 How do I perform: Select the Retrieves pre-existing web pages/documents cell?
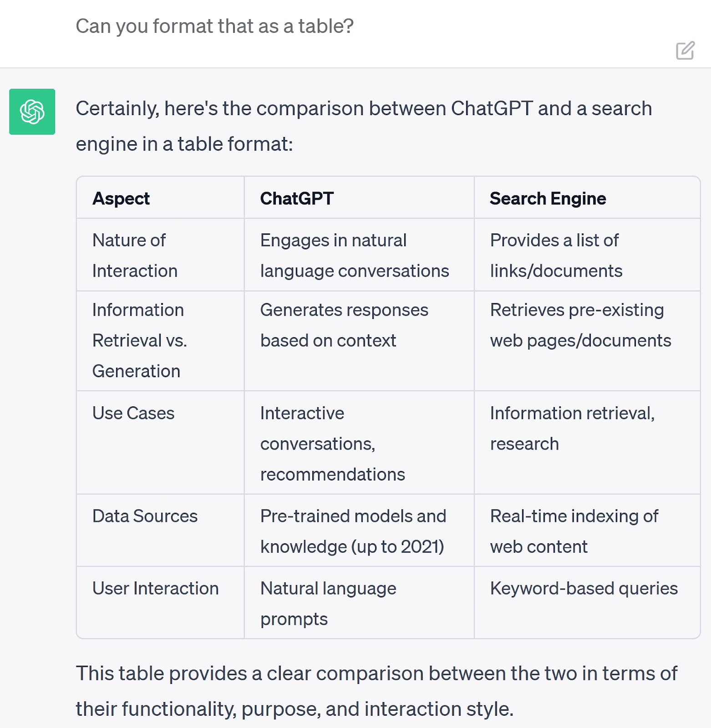pos(580,325)
